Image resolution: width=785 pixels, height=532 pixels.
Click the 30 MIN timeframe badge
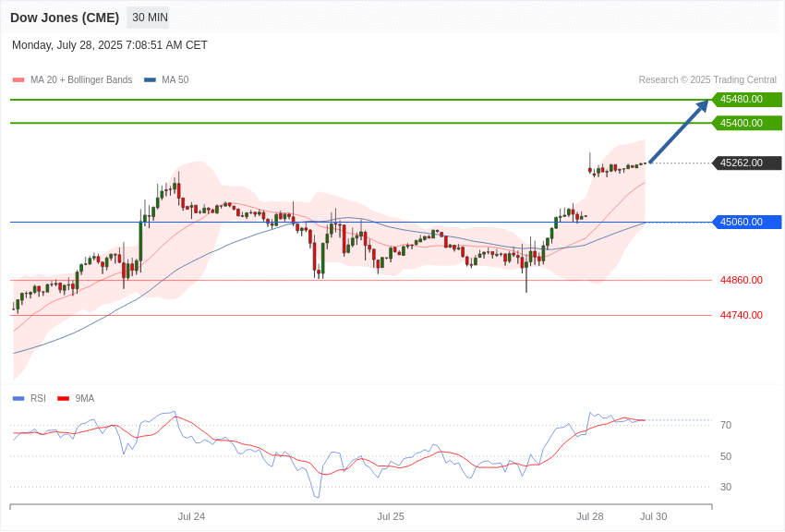pyautogui.click(x=148, y=18)
